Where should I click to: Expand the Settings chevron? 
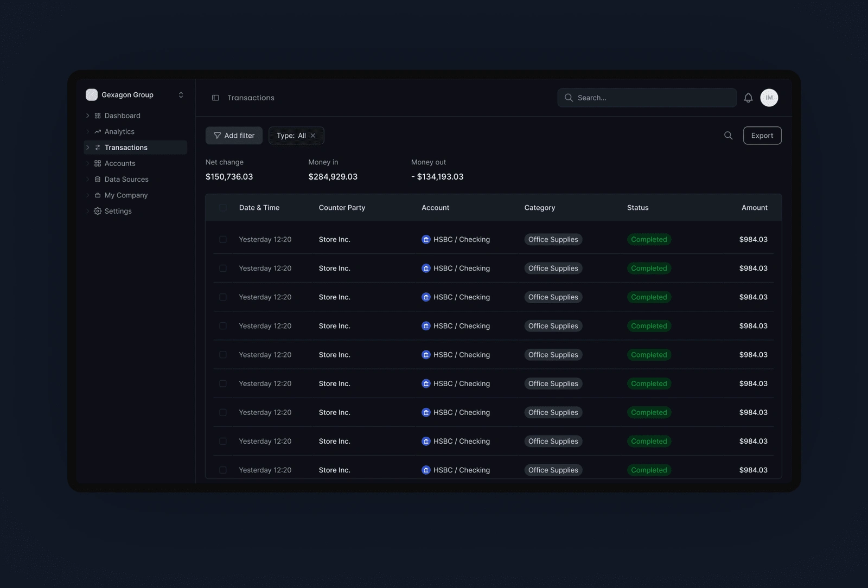tap(88, 211)
